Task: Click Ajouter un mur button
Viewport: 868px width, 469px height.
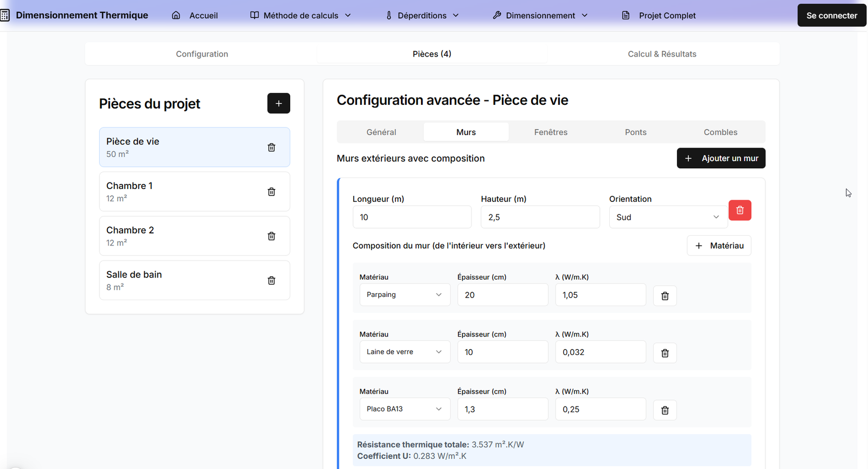Action: coord(721,158)
